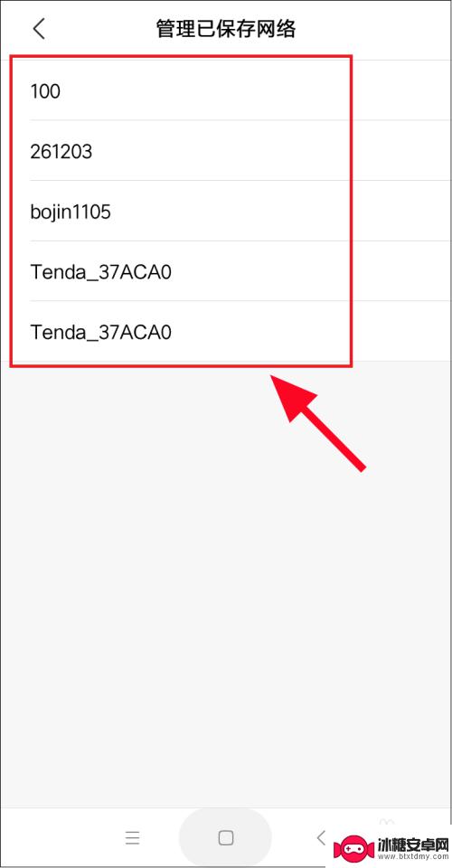Click the www.btxtdmy.com watermark URL
The height and width of the screenshot is (868, 452).
click(x=411, y=856)
